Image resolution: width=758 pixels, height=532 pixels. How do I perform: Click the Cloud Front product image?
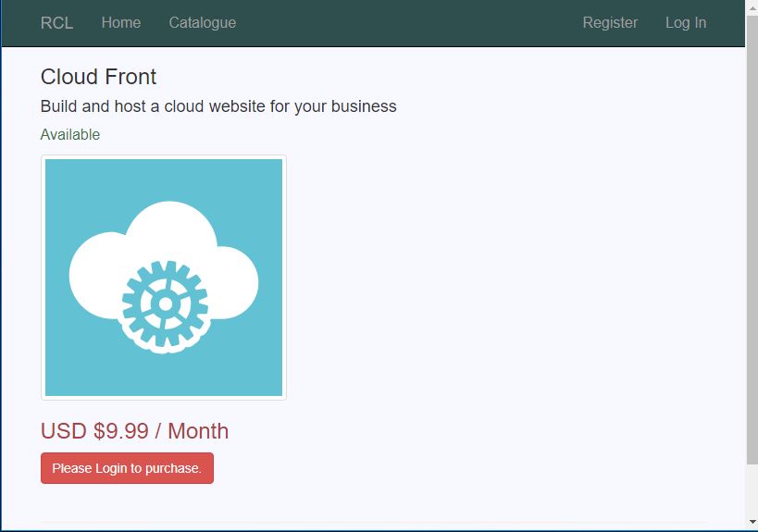[x=164, y=278]
